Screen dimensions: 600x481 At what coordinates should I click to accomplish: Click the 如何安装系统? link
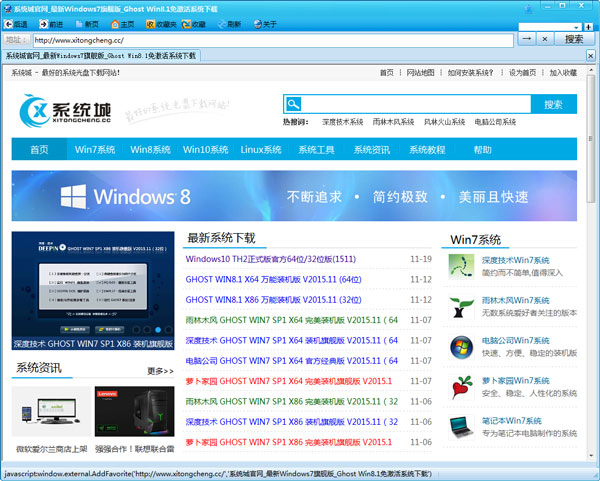(470, 73)
